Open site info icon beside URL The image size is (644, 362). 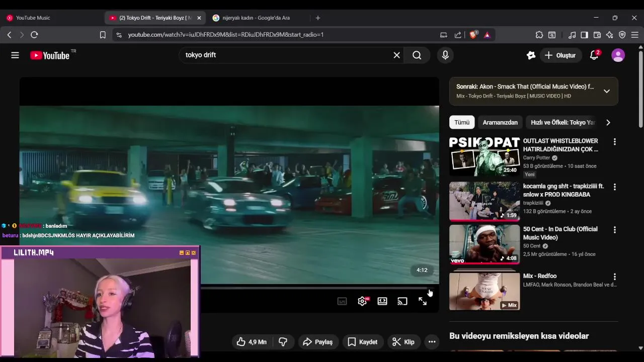click(119, 35)
